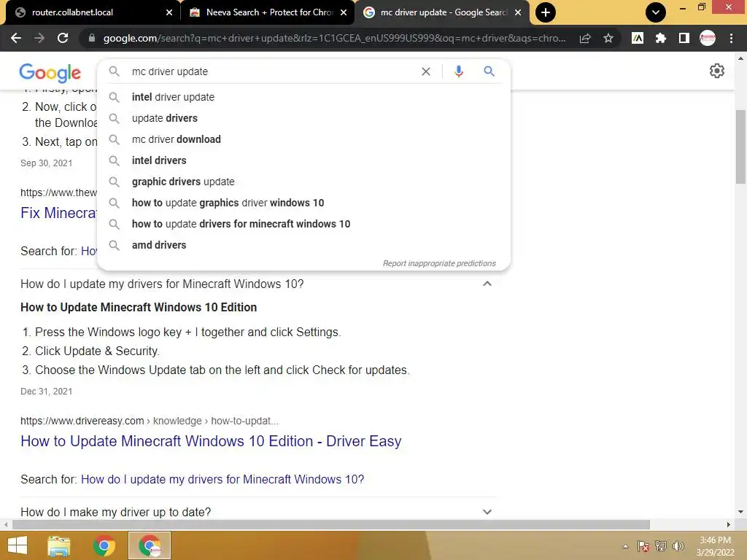
Task: Click the 'Dec 31, 2021' date text
Action: (46, 392)
